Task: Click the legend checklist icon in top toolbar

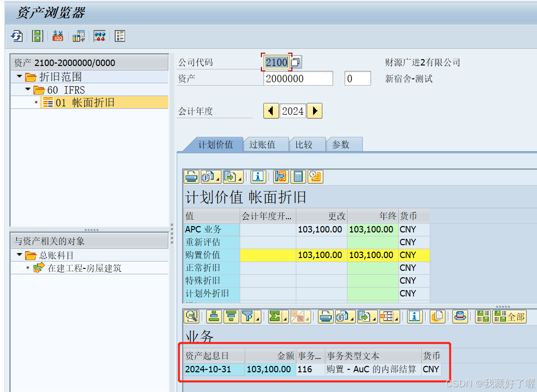Action: coord(120,36)
